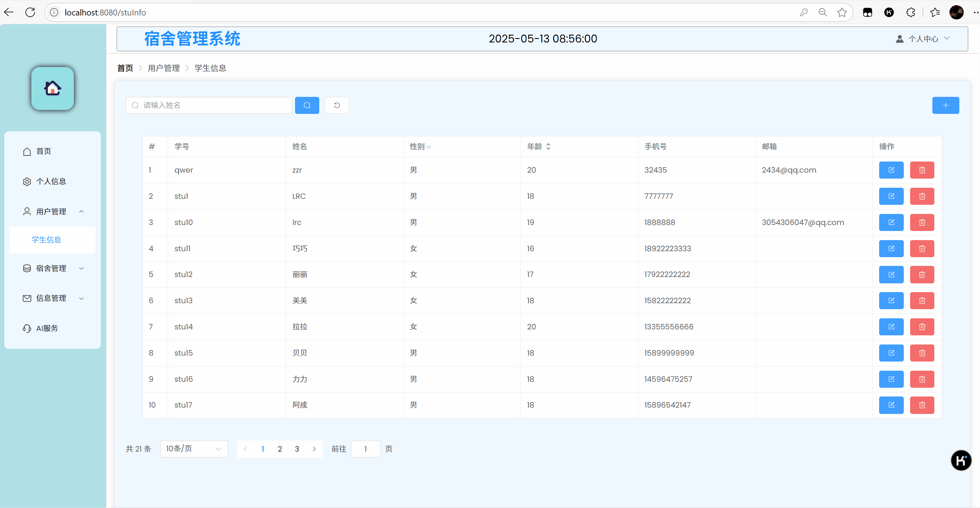Expand the 个人中心 user menu
Viewport: 980px width, 508px height.
(923, 38)
